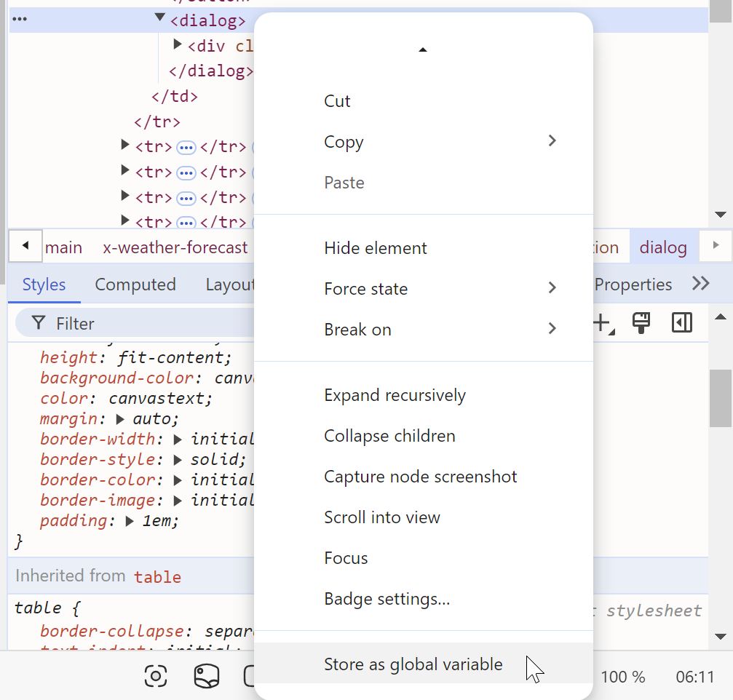Choose Collapse children
This screenshot has width=733, height=700.
pyautogui.click(x=424, y=436)
